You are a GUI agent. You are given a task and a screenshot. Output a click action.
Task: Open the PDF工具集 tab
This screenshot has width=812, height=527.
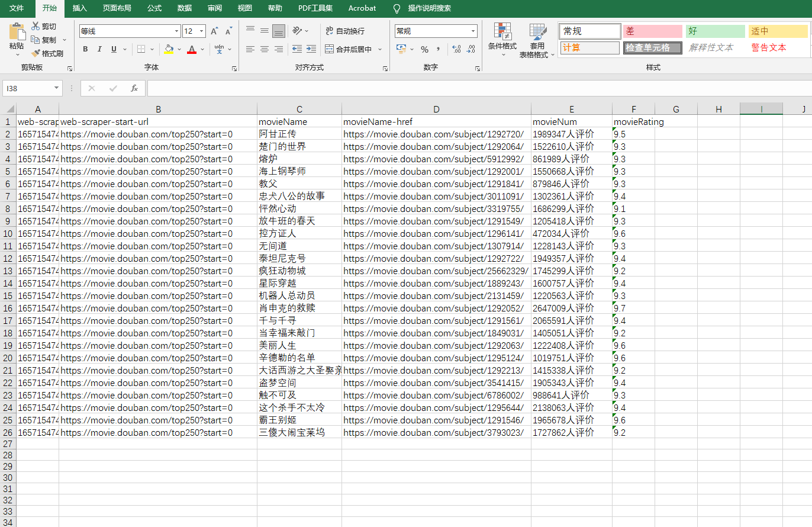click(x=315, y=8)
